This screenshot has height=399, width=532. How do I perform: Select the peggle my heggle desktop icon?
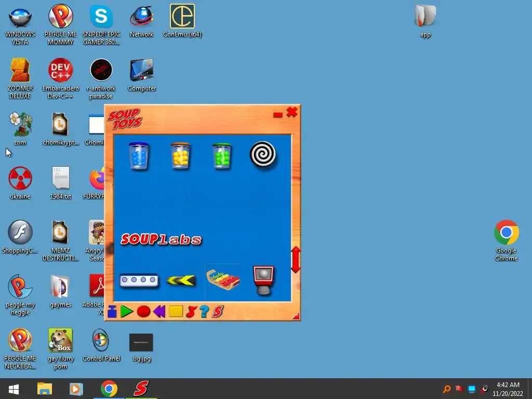(x=20, y=295)
